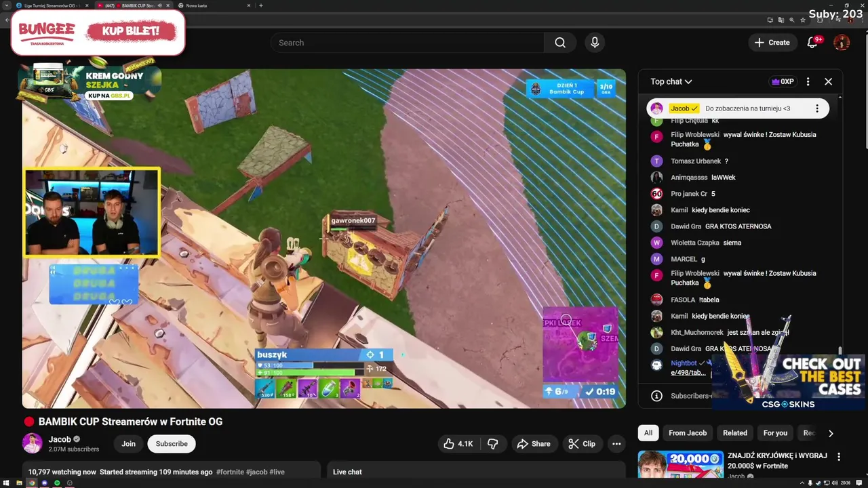Open chat options three-dot menu

808,81
